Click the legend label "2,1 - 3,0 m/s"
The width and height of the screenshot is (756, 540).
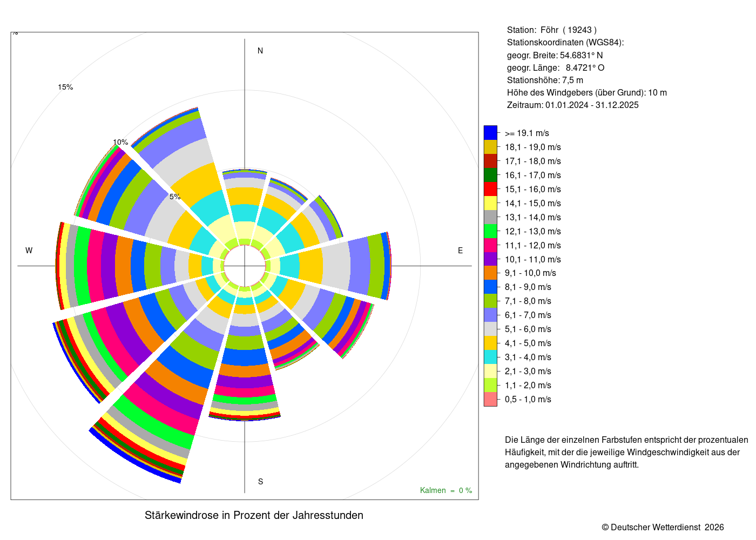pos(528,372)
